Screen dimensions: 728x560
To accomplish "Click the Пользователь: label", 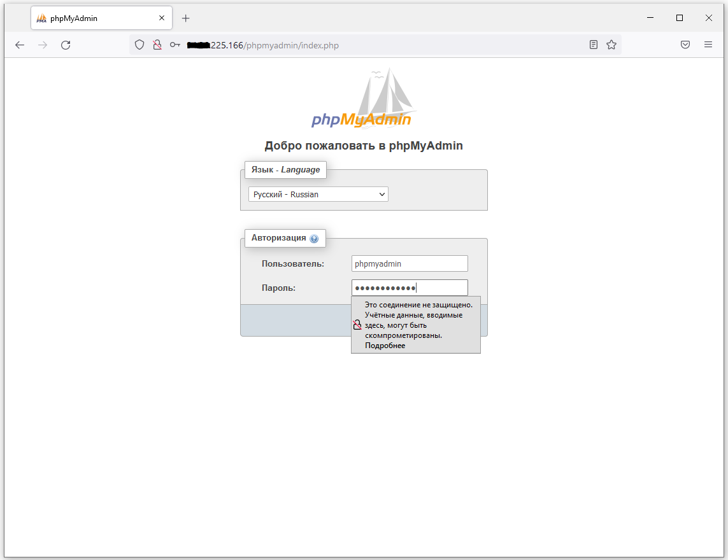I will [x=293, y=264].
